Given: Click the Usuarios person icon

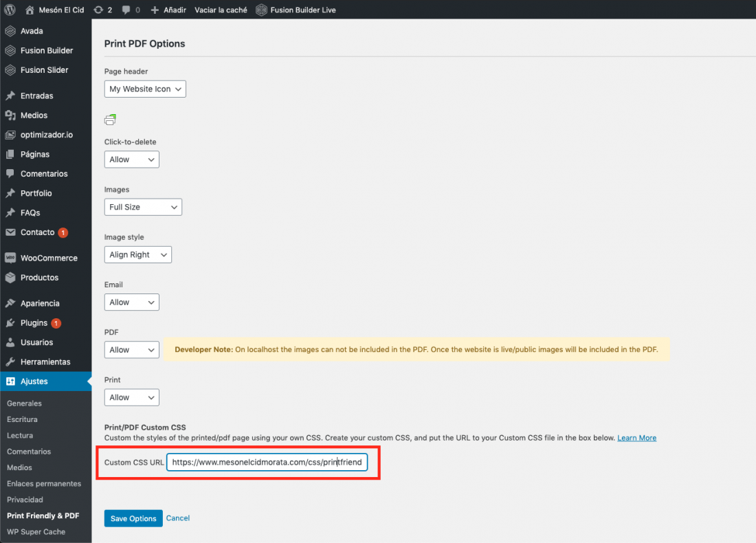Looking at the screenshot, I should coord(10,342).
